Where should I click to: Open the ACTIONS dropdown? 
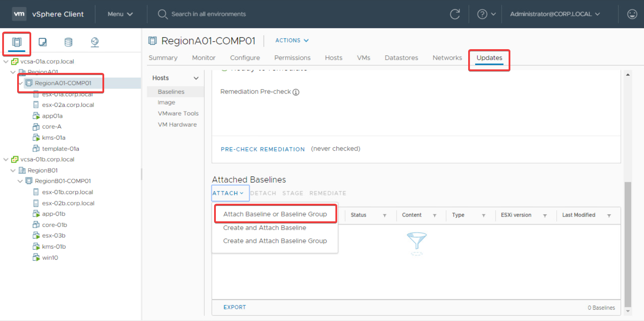pos(292,40)
